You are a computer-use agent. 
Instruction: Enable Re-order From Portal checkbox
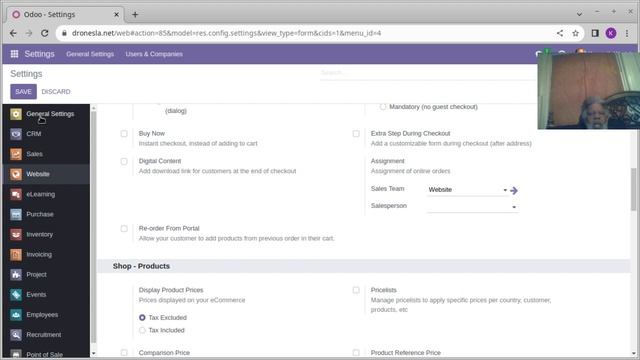pyautogui.click(x=124, y=229)
